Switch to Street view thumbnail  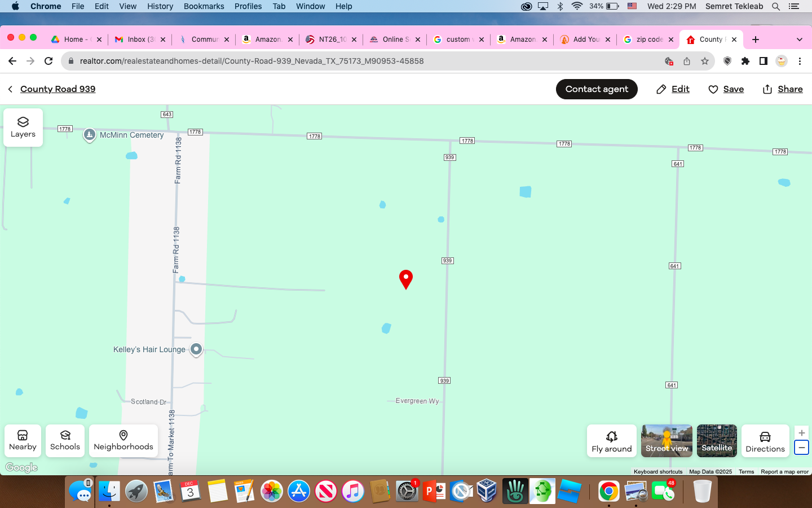(x=667, y=441)
